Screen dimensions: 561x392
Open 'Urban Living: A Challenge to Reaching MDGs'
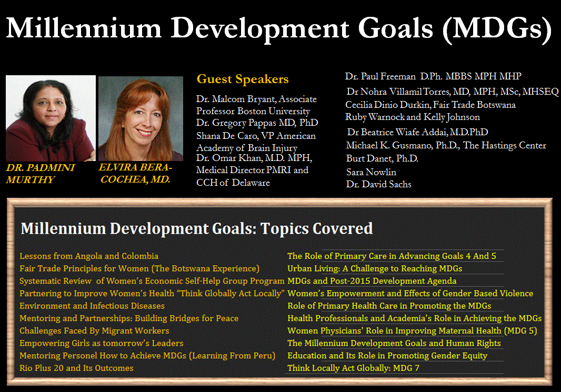[x=375, y=268]
